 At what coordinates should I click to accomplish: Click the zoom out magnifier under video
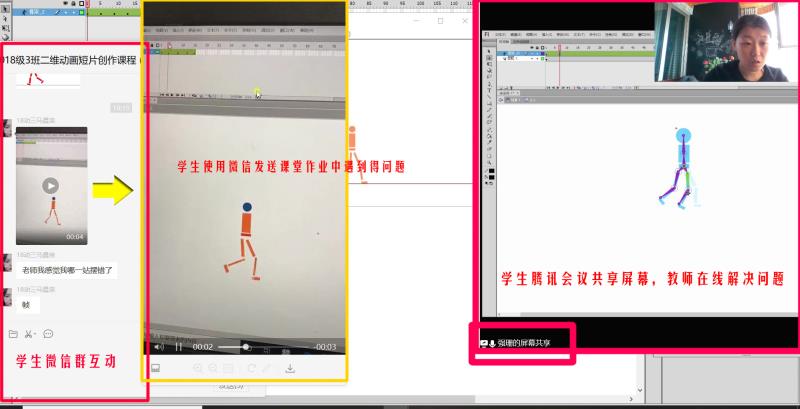coord(211,368)
